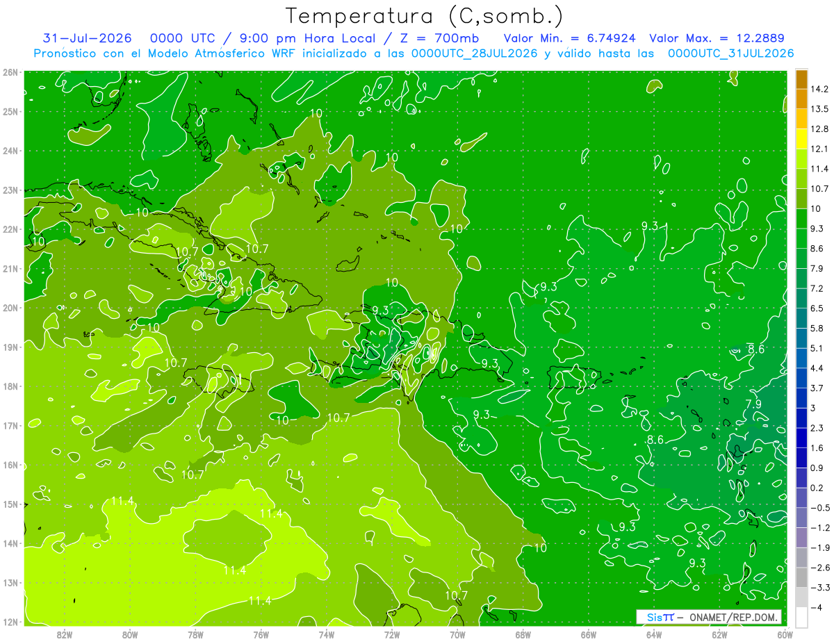This screenshot has width=834, height=644.
Task: Click the color scale label "0.2"
Action: pos(818,488)
